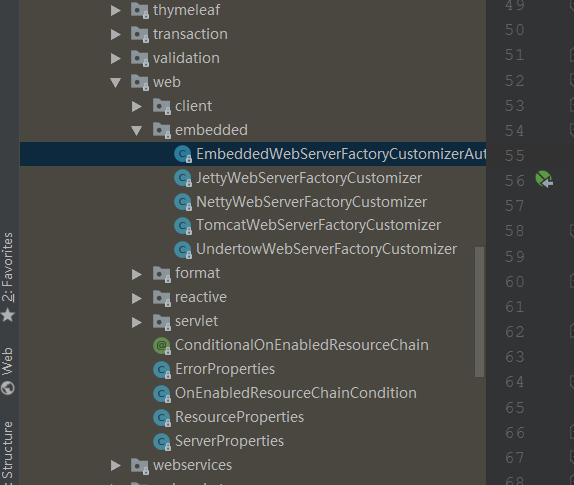Click class icon of OnEnabledResourceChainCondition

tap(161, 393)
